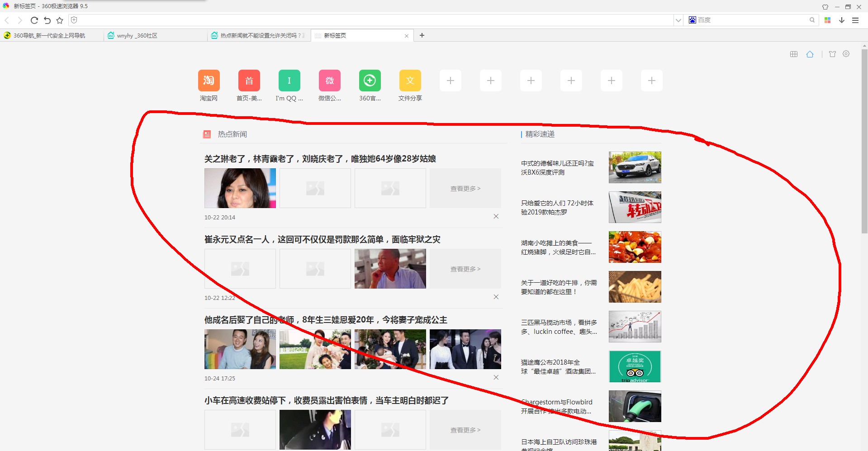This screenshot has height=451, width=868.
Task: Open a new tab with plus button
Action: (x=422, y=35)
